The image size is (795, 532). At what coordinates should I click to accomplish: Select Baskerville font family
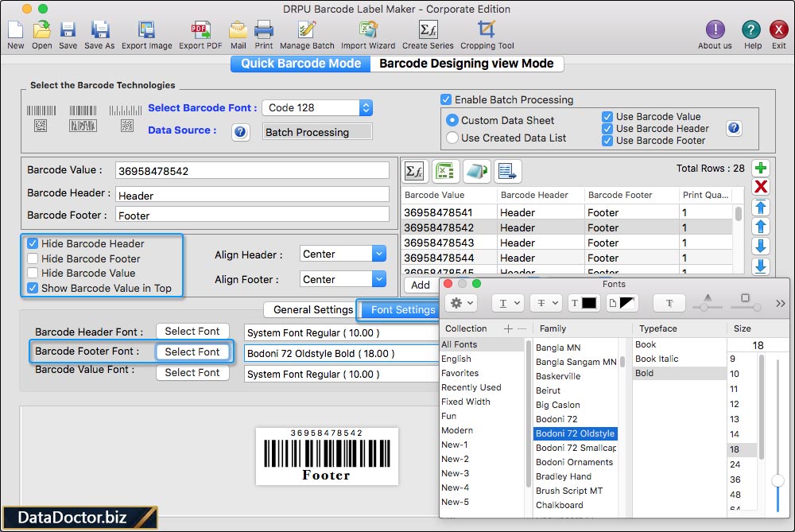(558, 376)
